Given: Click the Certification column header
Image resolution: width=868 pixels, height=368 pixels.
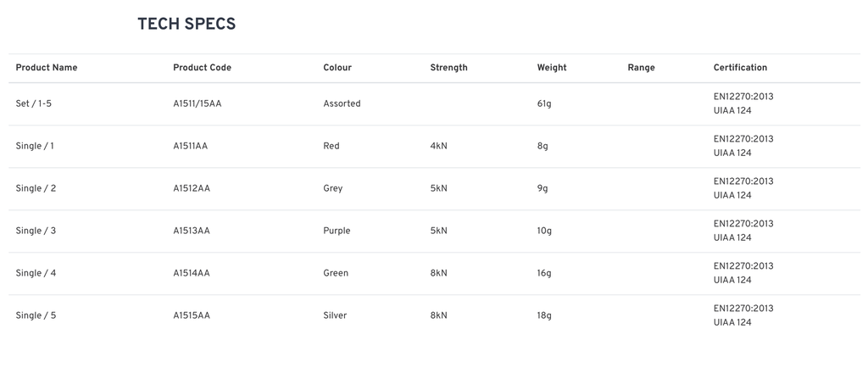Looking at the screenshot, I should [740, 68].
